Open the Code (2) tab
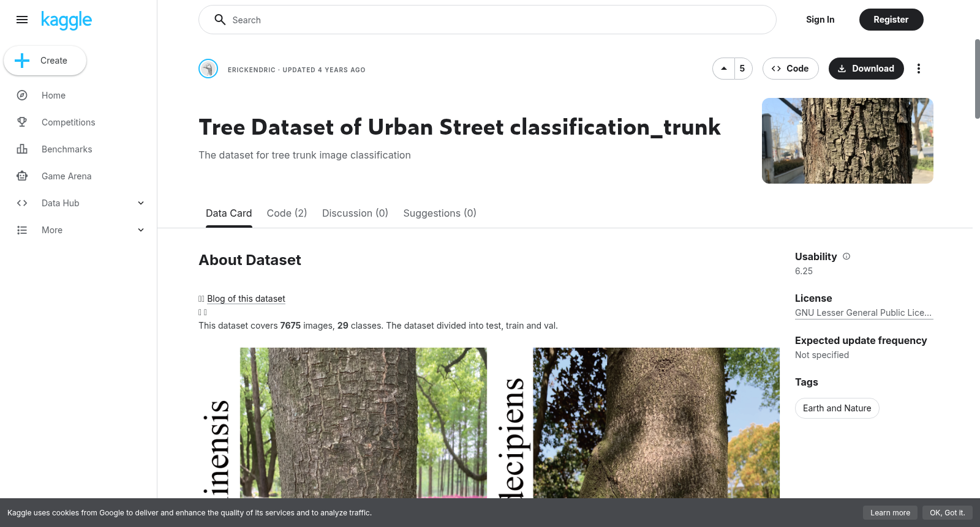This screenshot has width=980, height=527. [x=287, y=213]
